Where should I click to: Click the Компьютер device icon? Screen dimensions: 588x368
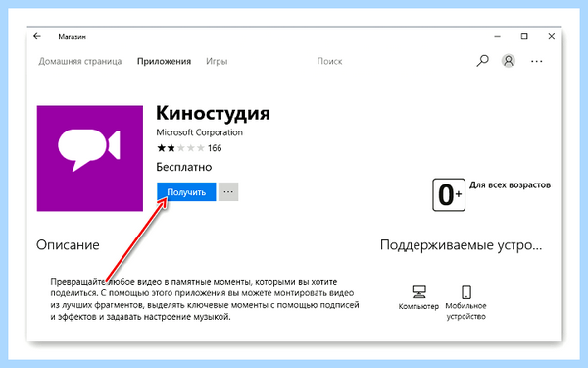418,291
